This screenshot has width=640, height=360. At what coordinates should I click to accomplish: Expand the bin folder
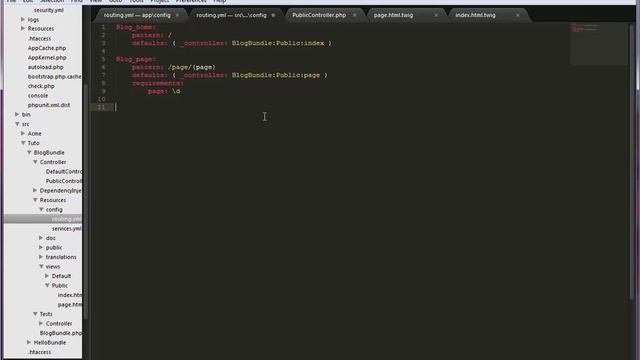17,114
